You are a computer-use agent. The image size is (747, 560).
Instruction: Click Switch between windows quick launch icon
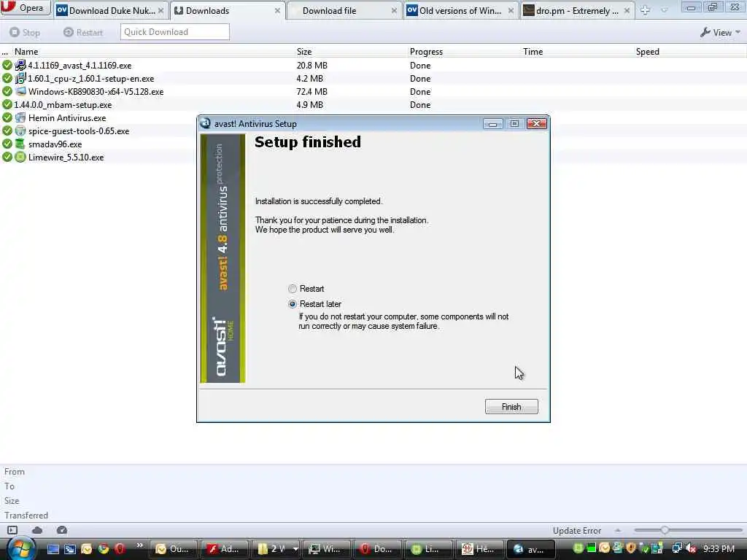point(70,549)
